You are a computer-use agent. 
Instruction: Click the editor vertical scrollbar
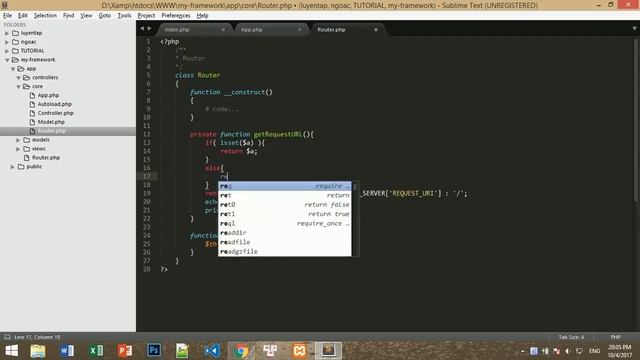[636, 119]
